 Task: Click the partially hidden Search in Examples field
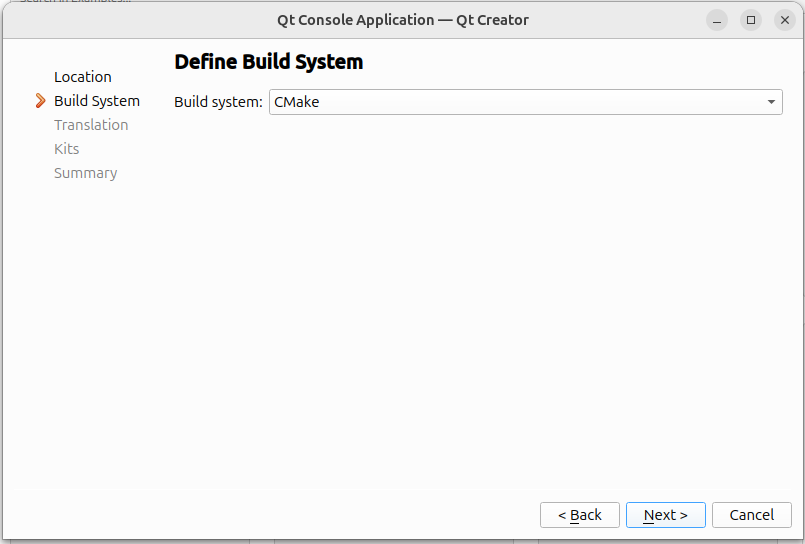[x=75, y=2]
